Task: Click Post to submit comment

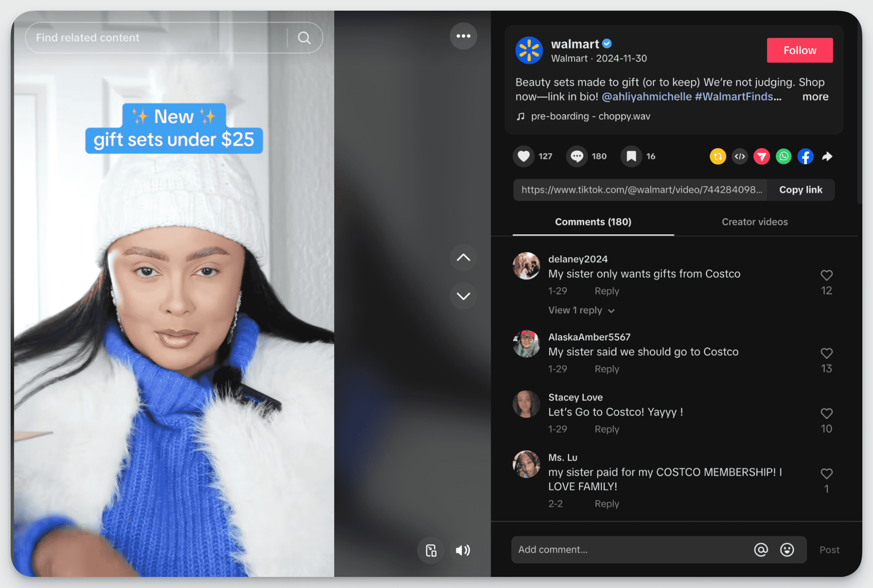Action: [x=829, y=550]
